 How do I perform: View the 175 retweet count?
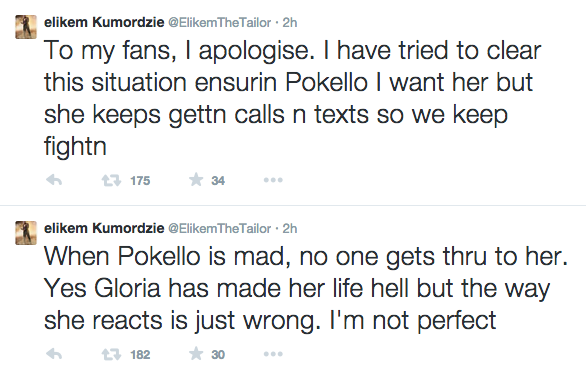click(140, 181)
